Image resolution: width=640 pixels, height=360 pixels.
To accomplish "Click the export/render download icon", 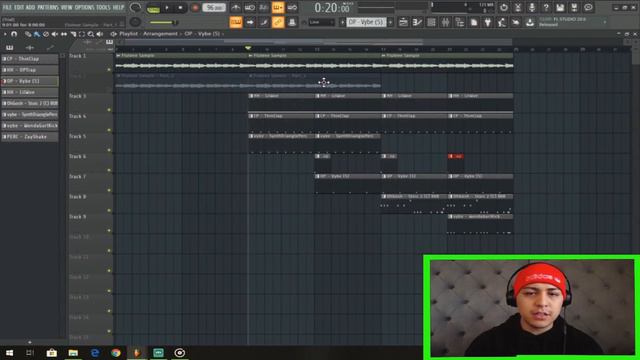I will click(530, 22).
